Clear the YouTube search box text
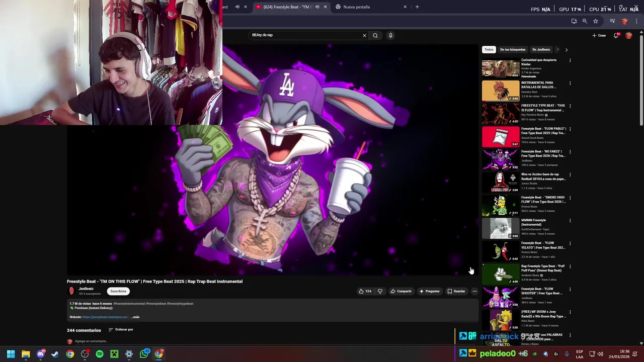Viewport: 644px width, 362px height. point(364,35)
